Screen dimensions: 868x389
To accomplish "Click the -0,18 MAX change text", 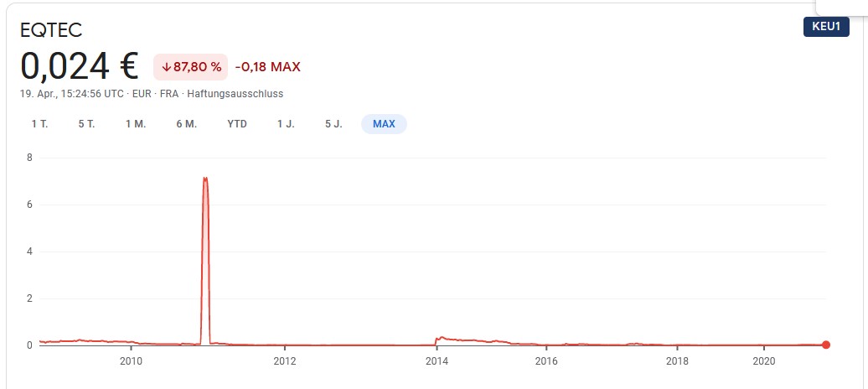I will click(267, 67).
